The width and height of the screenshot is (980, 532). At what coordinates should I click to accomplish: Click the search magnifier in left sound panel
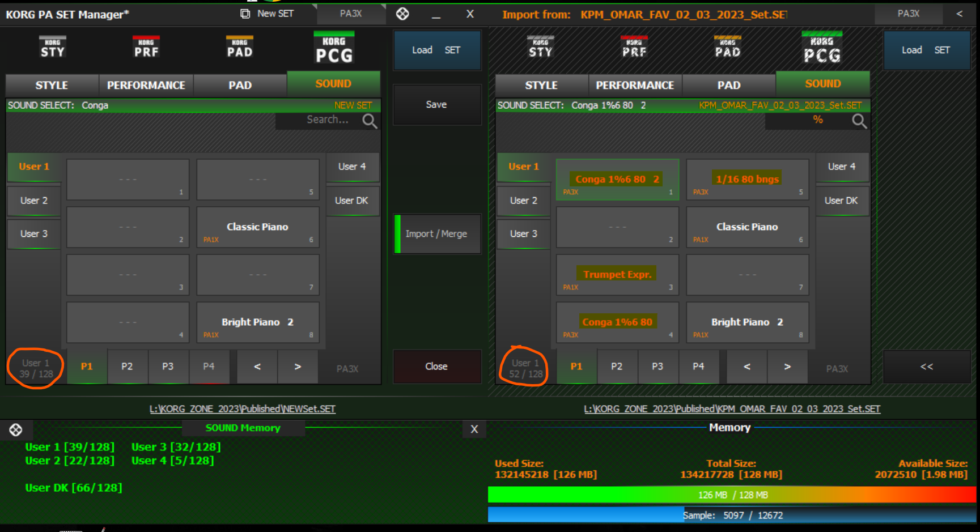tap(370, 121)
